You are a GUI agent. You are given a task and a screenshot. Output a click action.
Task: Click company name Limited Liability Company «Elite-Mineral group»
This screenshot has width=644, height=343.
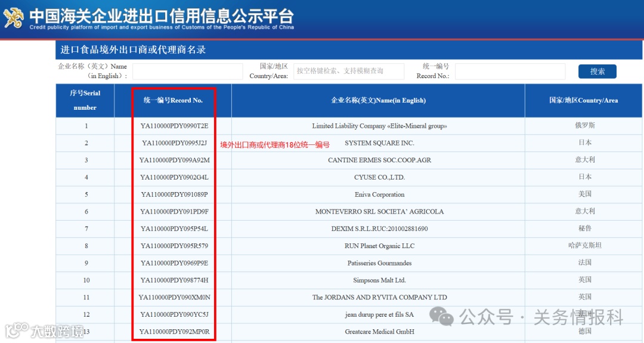[x=379, y=126]
